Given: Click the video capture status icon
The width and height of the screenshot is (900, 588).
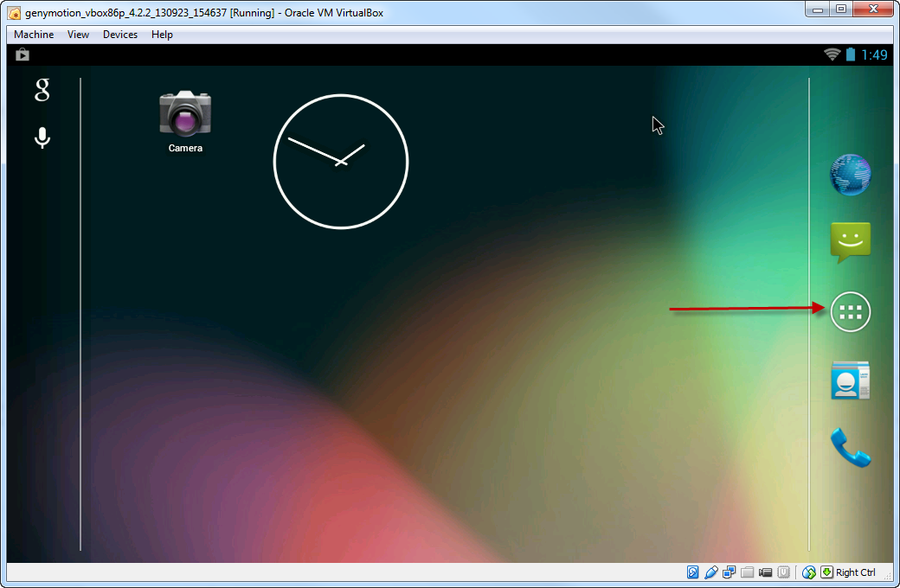Looking at the screenshot, I should tap(765, 572).
